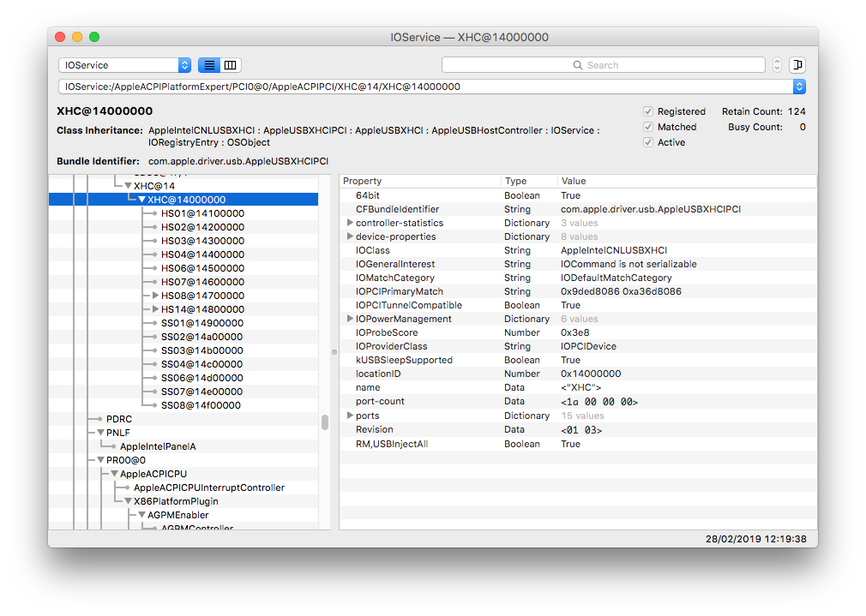Collapse the AppleACPICPU node
Image resolution: width=866 pixels, height=616 pixels.
[114, 474]
